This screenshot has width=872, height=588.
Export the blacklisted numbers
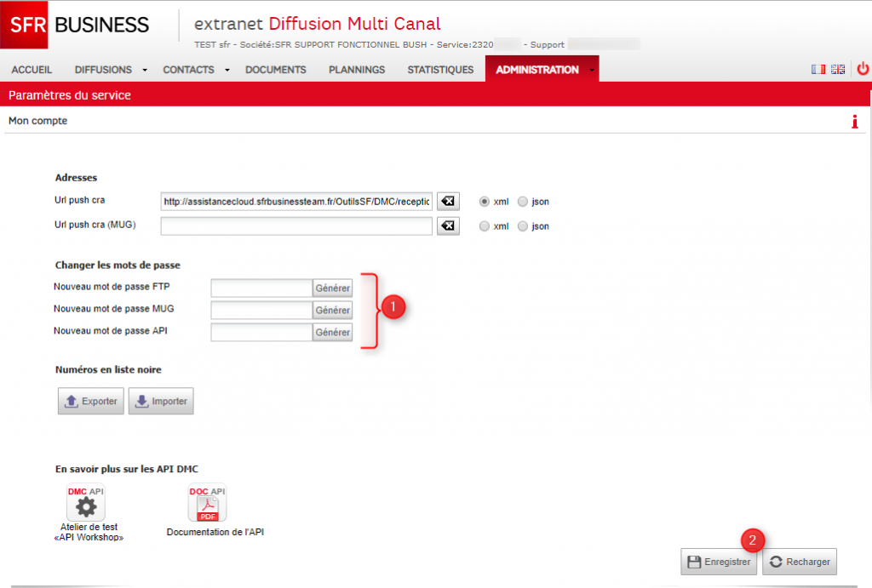(90, 402)
